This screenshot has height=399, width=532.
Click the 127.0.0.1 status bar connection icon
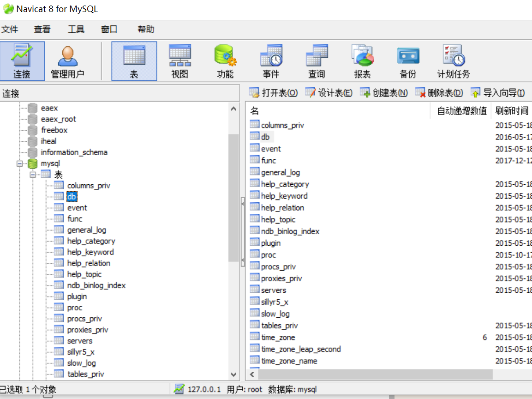point(179,389)
